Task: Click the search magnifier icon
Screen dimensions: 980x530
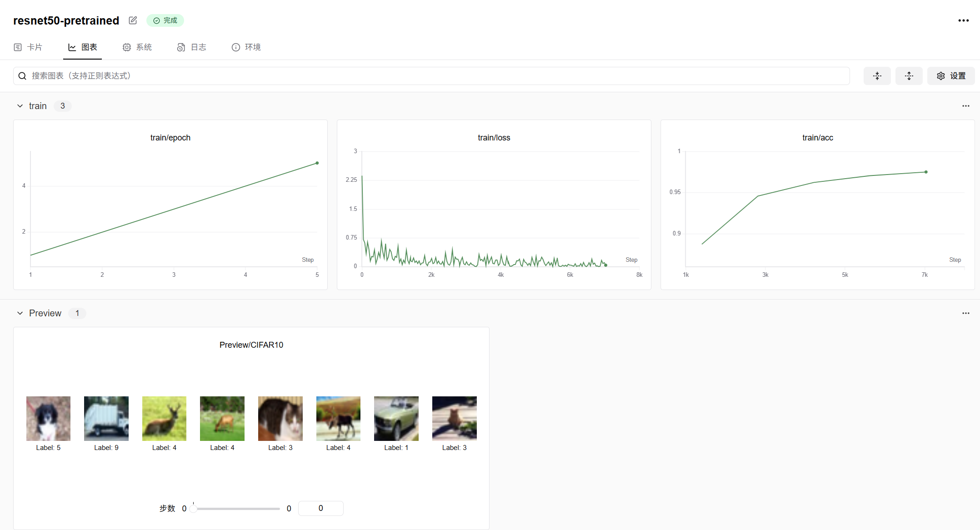Action: [22, 76]
